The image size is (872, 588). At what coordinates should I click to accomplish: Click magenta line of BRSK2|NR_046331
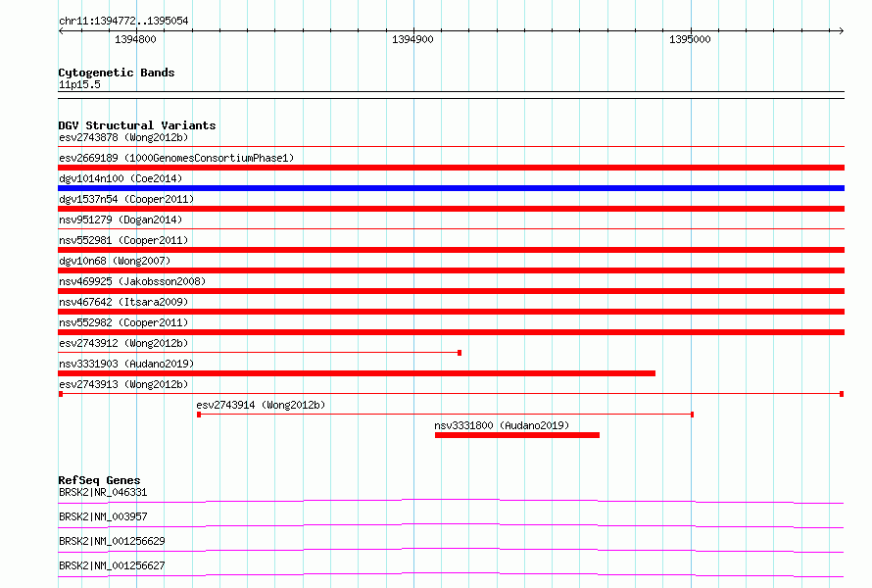(x=451, y=500)
